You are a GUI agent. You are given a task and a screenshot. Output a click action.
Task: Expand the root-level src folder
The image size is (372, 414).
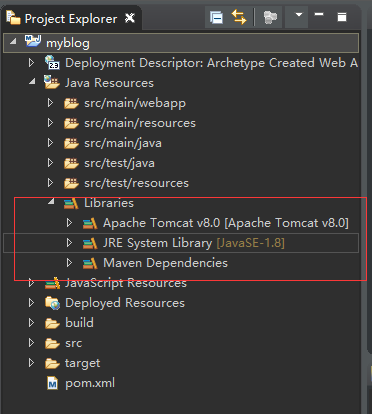[x=31, y=343]
